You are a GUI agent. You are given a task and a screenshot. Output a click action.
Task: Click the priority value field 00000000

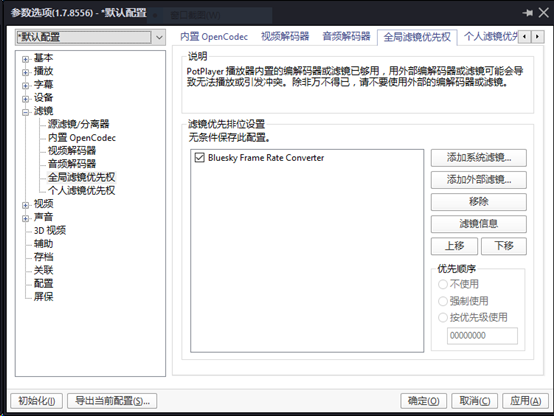482,336
